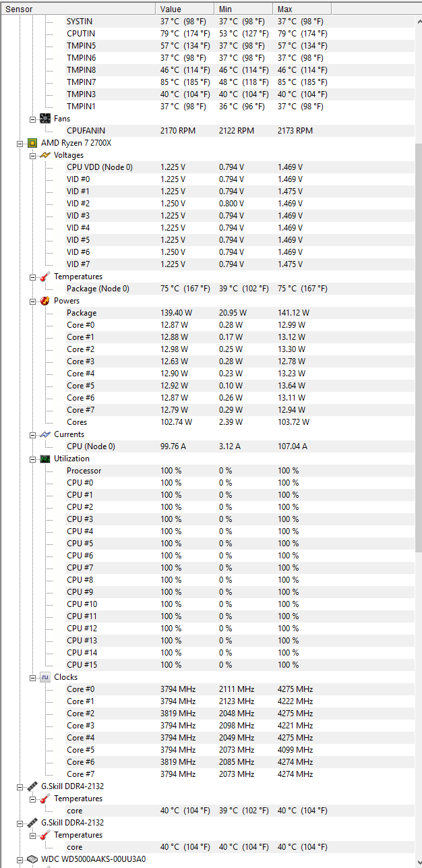Click the thermometer icon under the second G.Skill module
The width and height of the screenshot is (422, 868).
pyautogui.click(x=44, y=834)
